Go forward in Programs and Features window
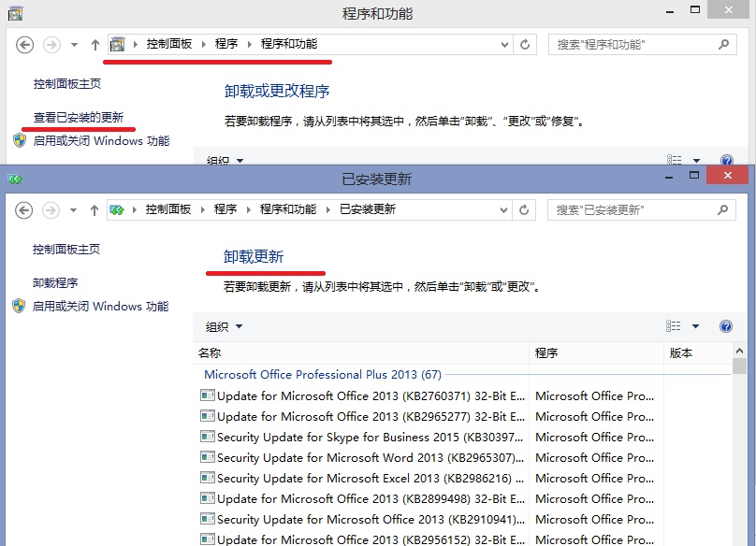This screenshot has width=756, height=546. [x=51, y=45]
